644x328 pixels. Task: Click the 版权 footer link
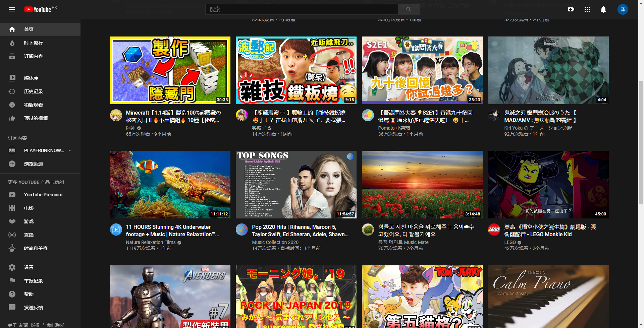[35, 325]
